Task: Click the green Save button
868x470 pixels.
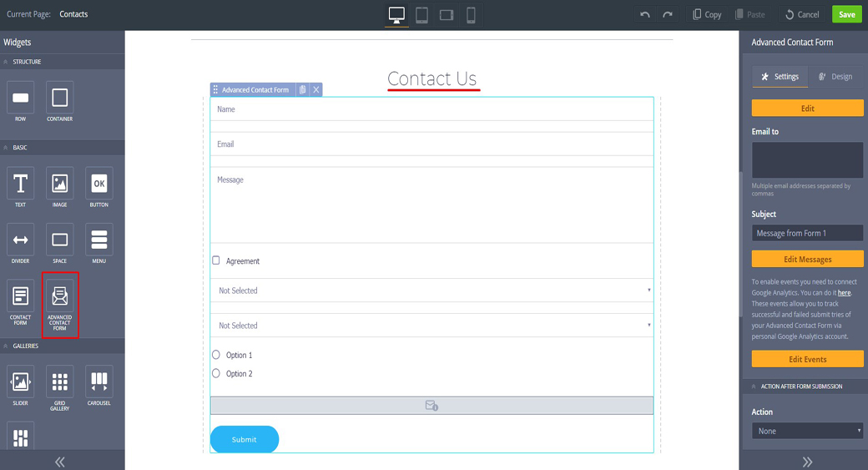Action: pyautogui.click(x=846, y=15)
